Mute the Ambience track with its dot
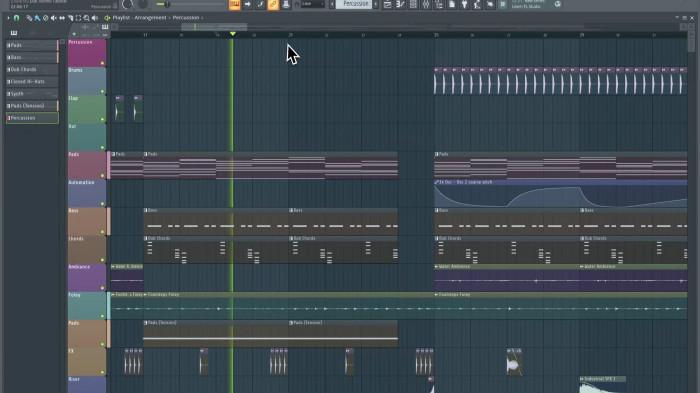 point(102,288)
